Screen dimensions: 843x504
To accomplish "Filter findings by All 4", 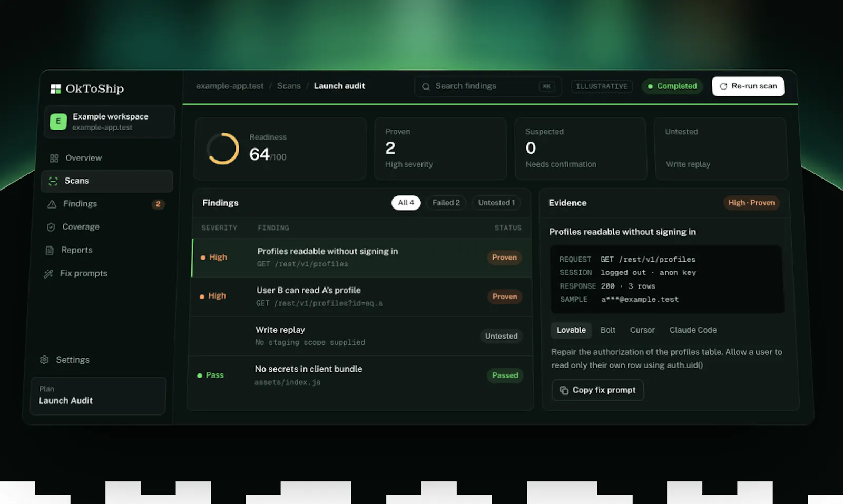I will point(406,203).
